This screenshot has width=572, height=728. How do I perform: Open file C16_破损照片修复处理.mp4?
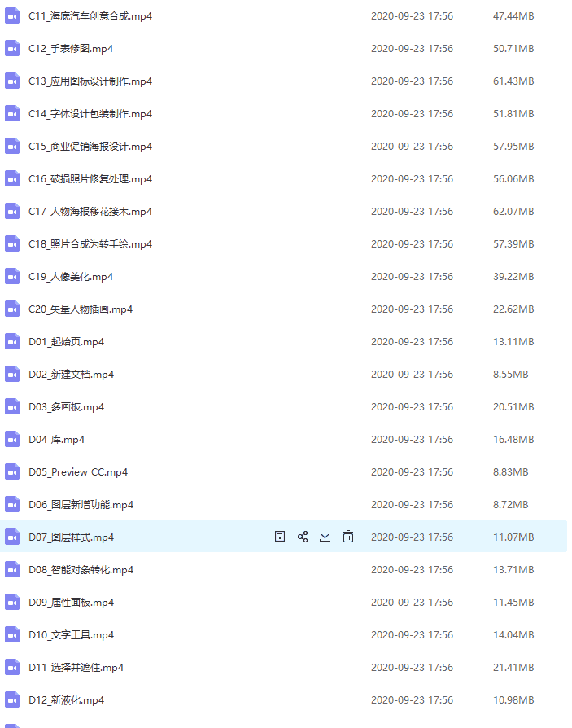point(90,179)
